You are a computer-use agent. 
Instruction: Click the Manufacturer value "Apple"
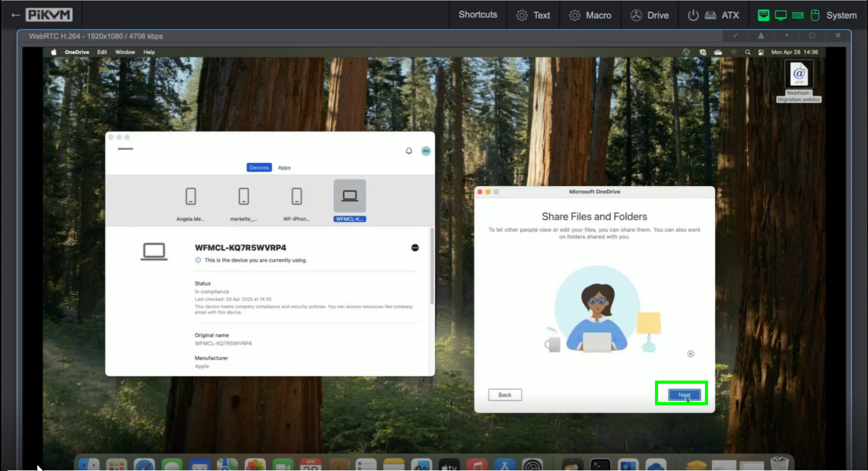pyautogui.click(x=202, y=366)
